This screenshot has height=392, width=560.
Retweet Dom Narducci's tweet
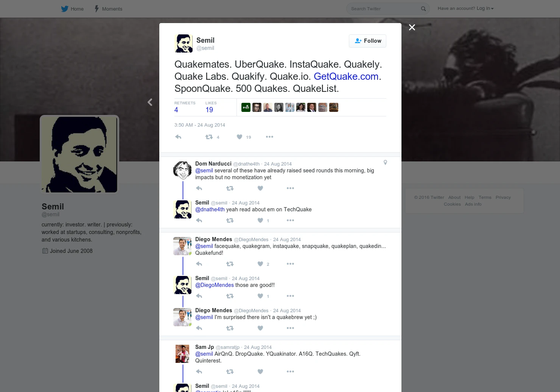(230, 188)
